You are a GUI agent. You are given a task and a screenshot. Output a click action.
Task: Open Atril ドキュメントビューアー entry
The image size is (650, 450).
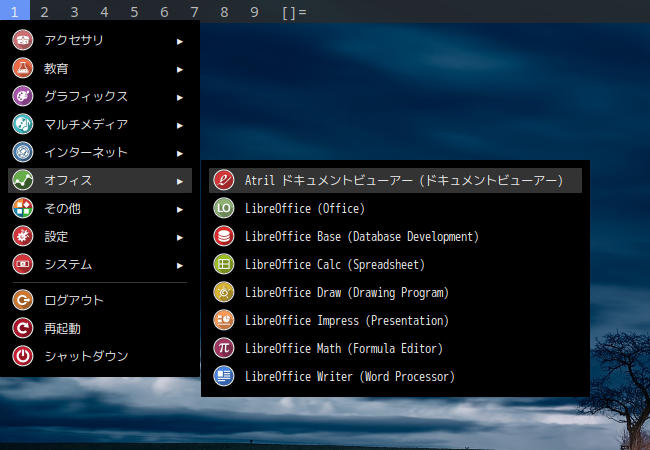click(395, 180)
